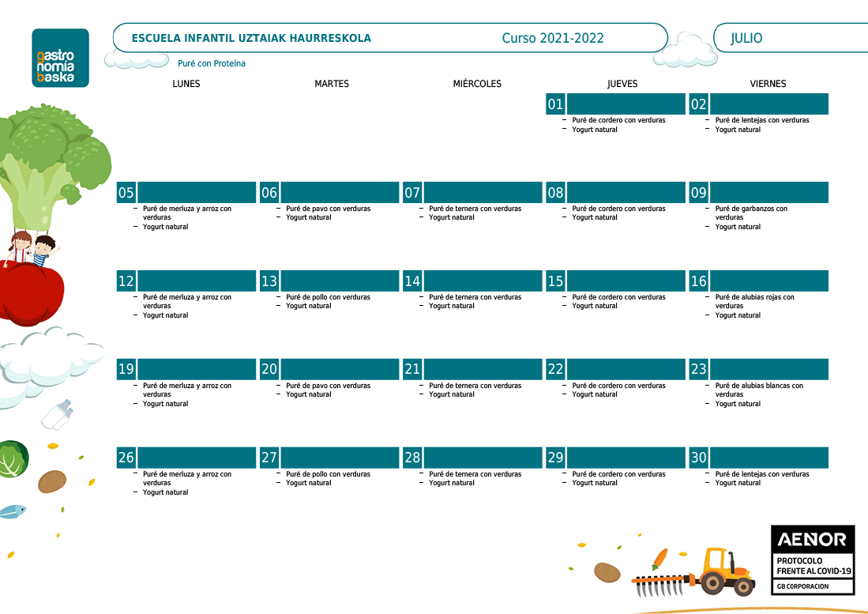This screenshot has width=868, height=614.
Task: Click the red apple illustration
Action: coord(33,294)
